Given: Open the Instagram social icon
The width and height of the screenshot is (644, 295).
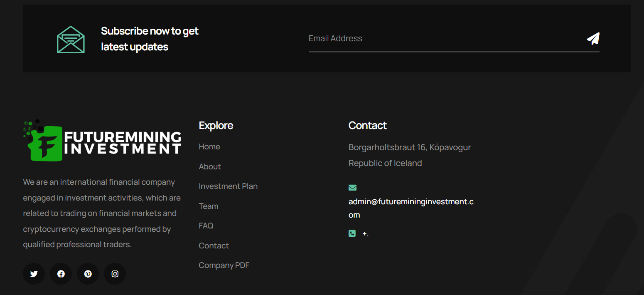Looking at the screenshot, I should click(115, 274).
